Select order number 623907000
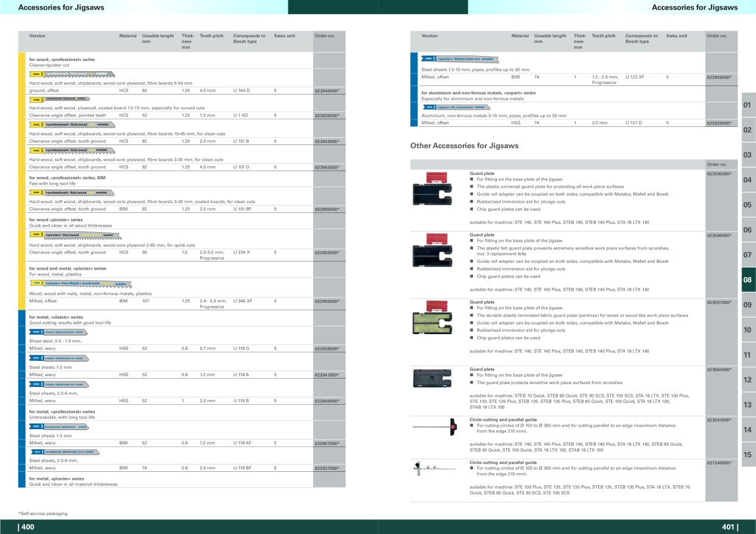Screen dimensions: 756x534 pyautogui.click(x=327, y=443)
